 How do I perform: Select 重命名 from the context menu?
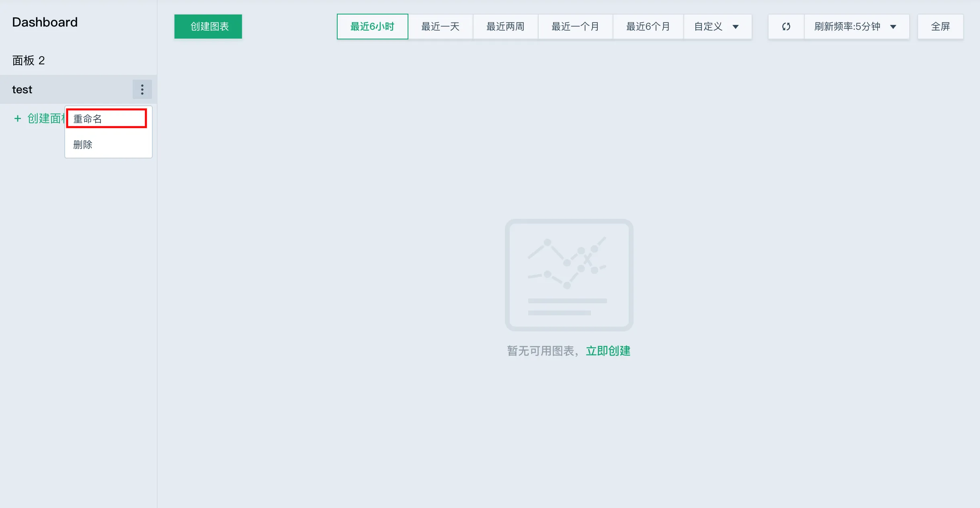(x=87, y=118)
